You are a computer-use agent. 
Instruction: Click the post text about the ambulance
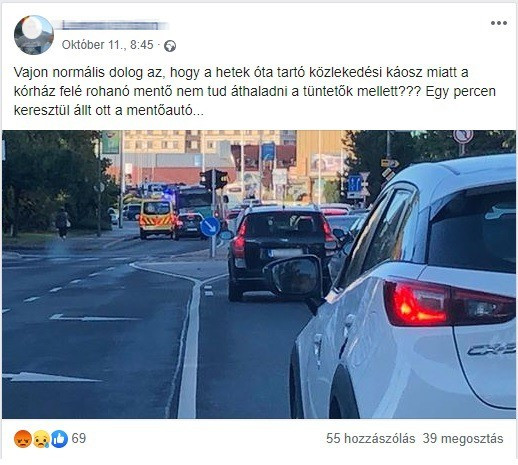point(255,91)
